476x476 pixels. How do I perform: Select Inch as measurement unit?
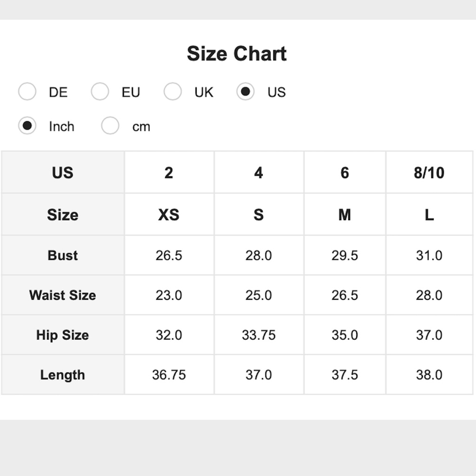27,126
